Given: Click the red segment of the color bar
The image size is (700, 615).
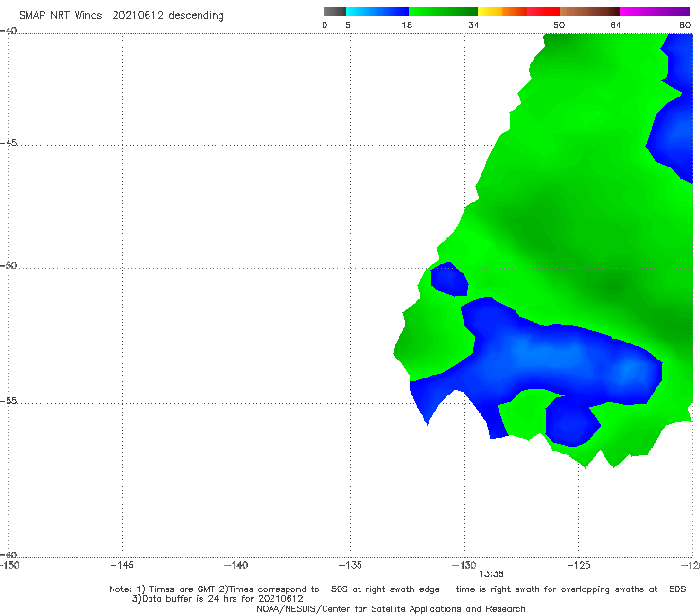Looking at the screenshot, I should [544, 11].
